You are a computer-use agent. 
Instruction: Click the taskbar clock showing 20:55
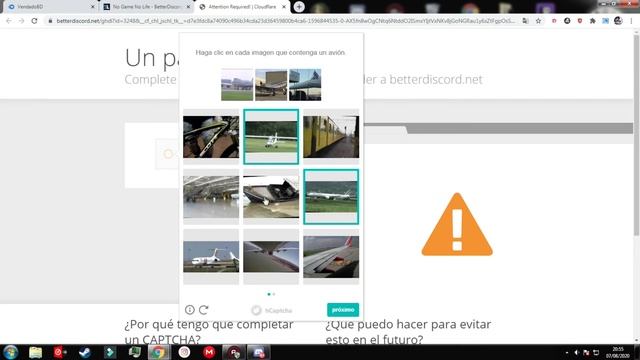coord(618,352)
